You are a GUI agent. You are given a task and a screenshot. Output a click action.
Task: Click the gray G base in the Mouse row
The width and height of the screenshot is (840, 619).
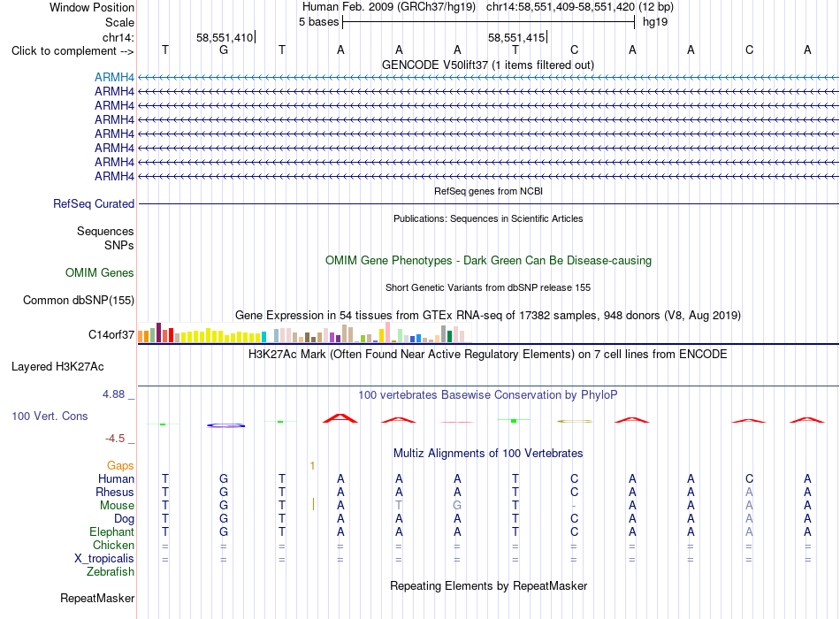(457, 506)
